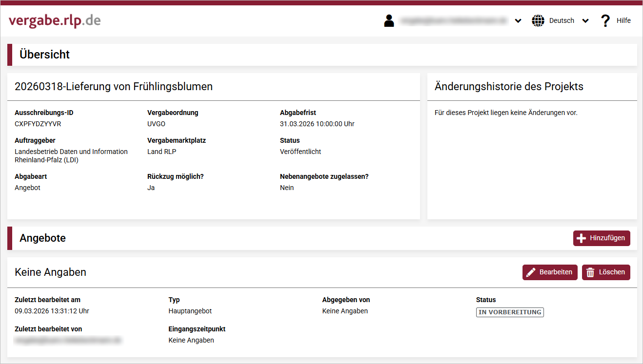Viewport: 643px width, 364px height.
Task: Click the Keine Angaben offer title
Action: [51, 272]
